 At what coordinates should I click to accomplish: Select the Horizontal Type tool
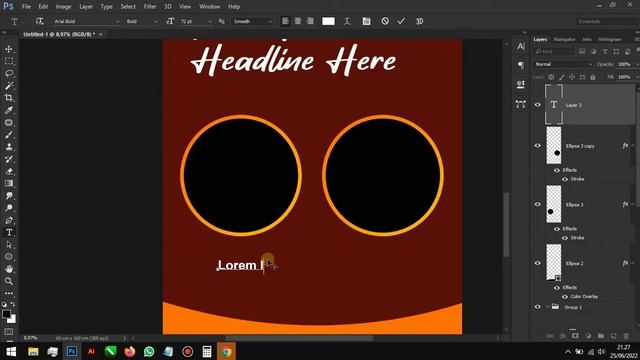[9, 232]
